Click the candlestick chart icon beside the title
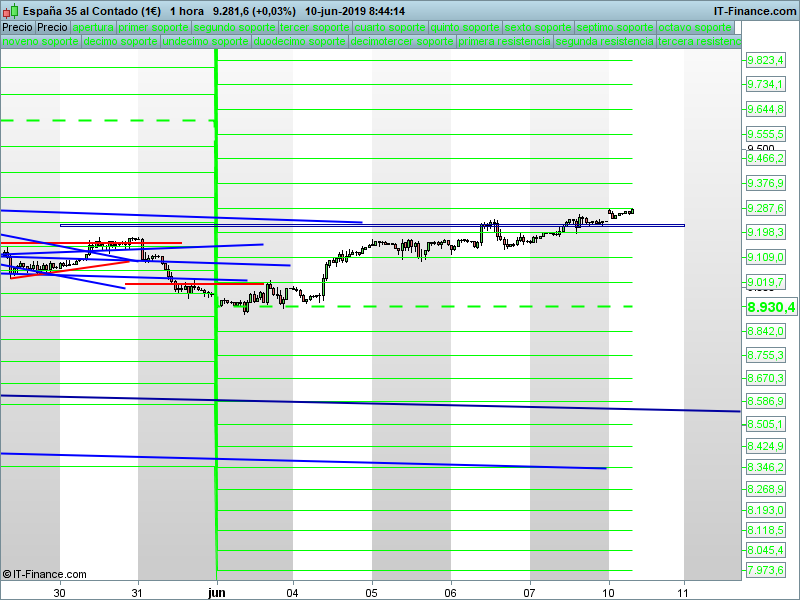This screenshot has height=600, width=800. coord(11,11)
